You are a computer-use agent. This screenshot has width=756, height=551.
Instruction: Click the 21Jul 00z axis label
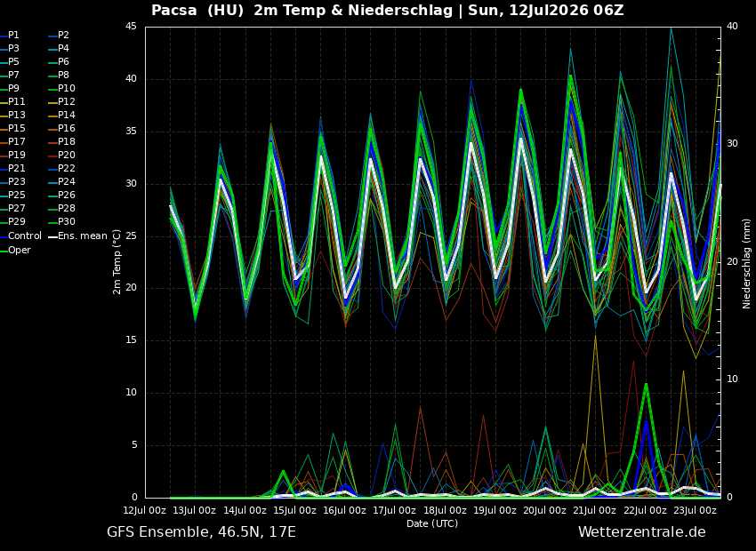pyautogui.click(x=595, y=510)
